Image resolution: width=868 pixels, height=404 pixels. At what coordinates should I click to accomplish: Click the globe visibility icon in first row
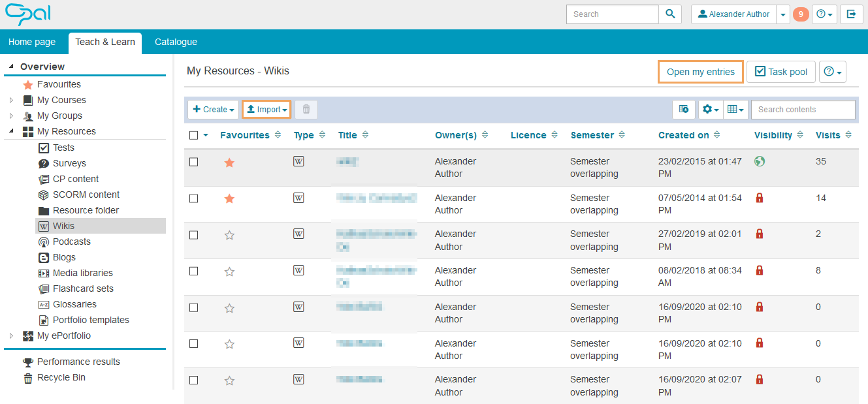tap(759, 161)
